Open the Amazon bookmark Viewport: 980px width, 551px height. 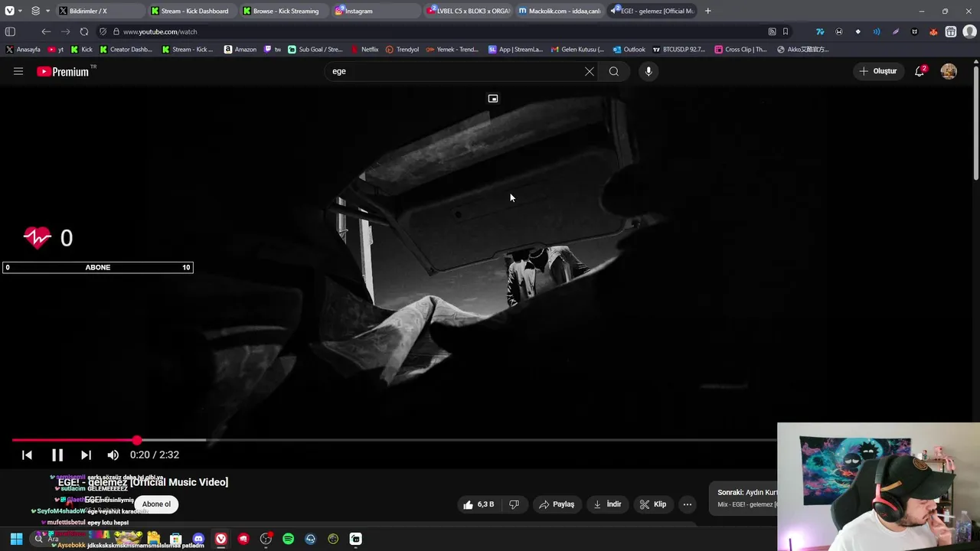(x=240, y=49)
